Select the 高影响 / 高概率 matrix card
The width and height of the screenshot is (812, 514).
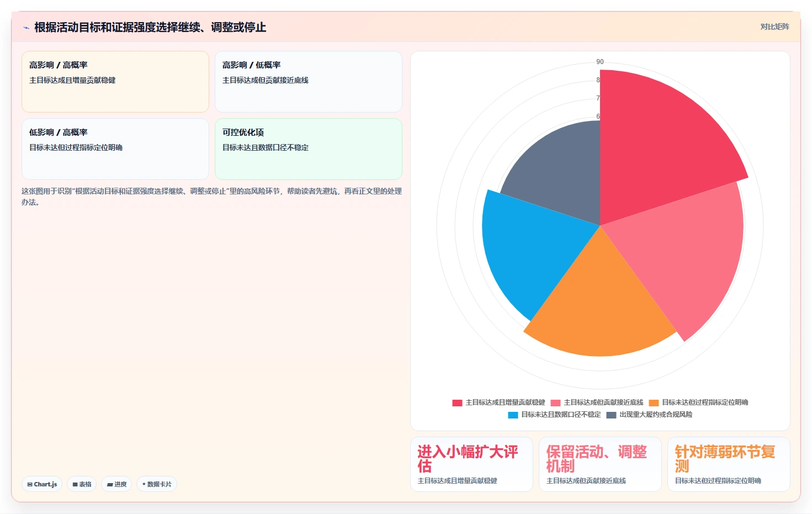click(x=115, y=82)
